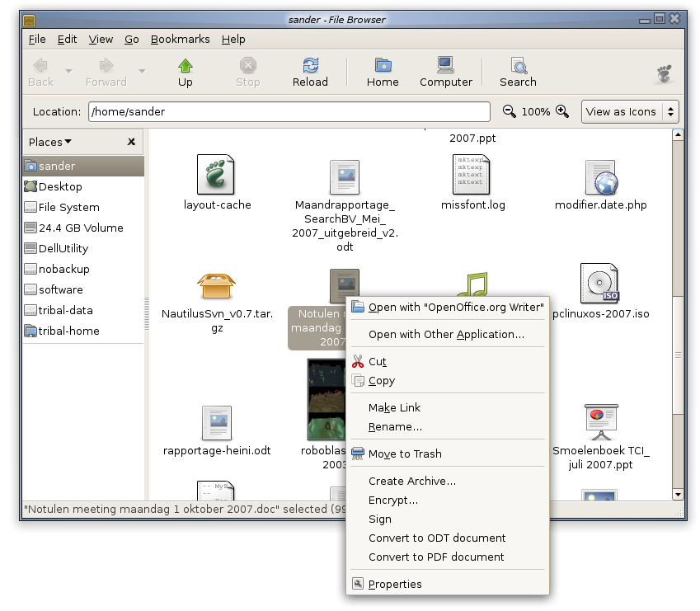Select the missfont.log file icon
Screen dimensions: 700x611
[472, 175]
